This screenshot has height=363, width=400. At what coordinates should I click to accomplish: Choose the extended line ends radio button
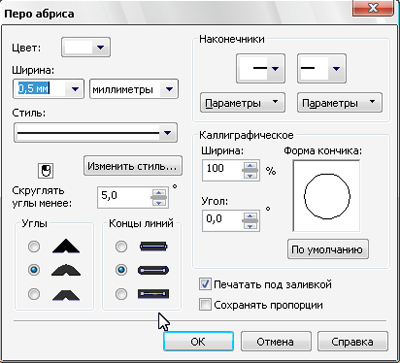(121, 294)
